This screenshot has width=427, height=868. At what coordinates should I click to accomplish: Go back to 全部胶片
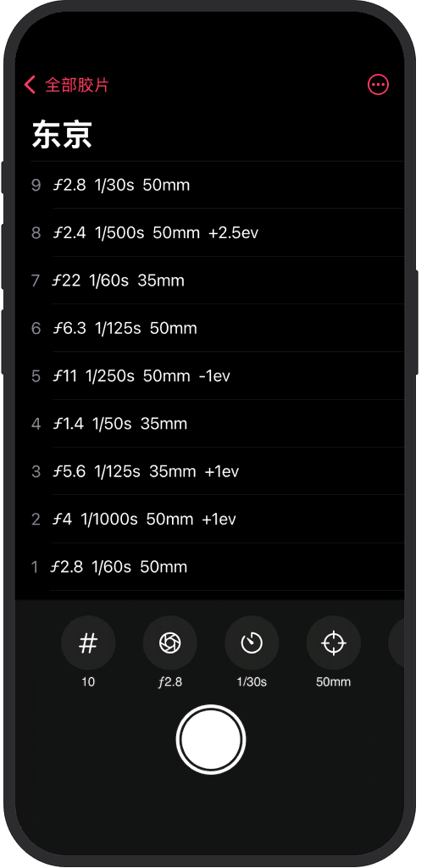click(x=77, y=85)
